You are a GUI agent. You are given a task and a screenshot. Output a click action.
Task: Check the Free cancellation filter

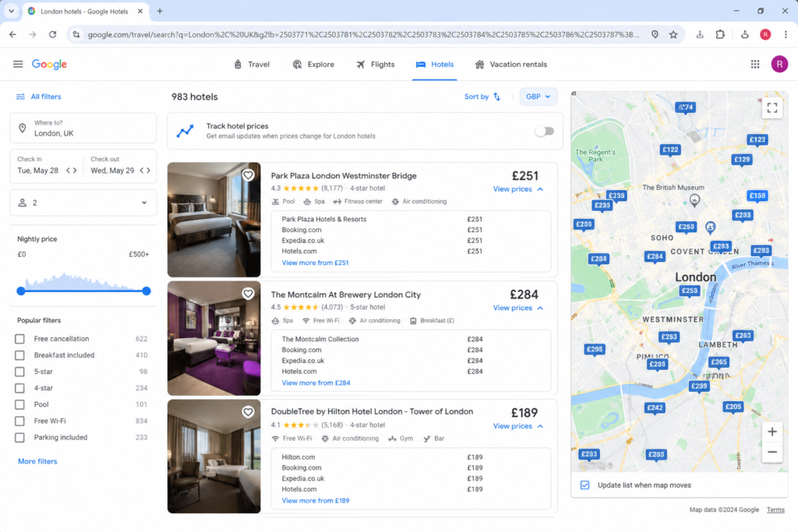[x=19, y=339]
